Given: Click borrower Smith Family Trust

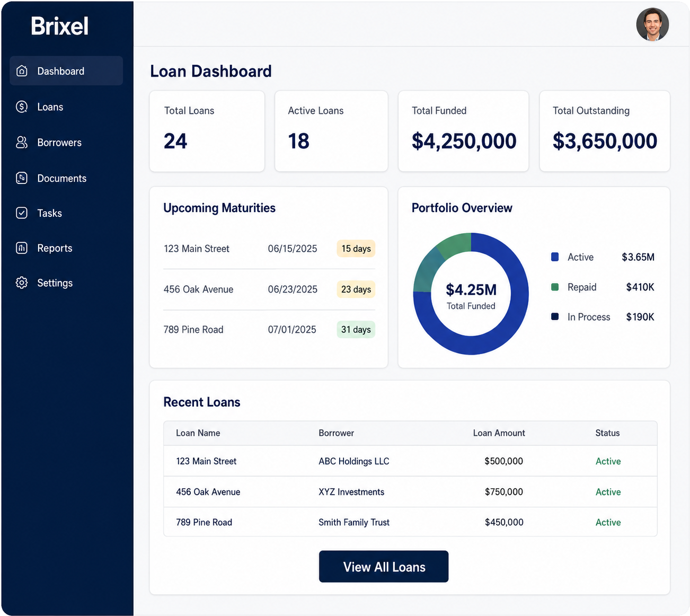Looking at the screenshot, I should pos(354,522).
